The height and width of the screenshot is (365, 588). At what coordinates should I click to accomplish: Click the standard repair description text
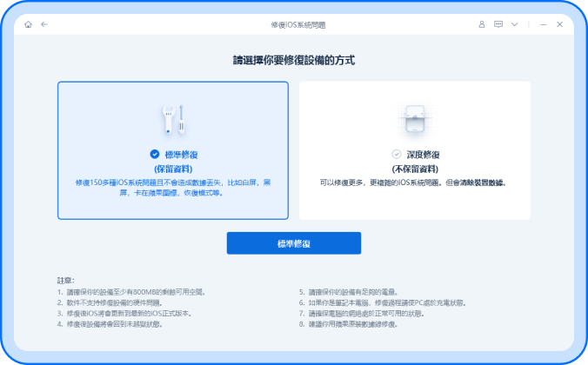pos(172,188)
